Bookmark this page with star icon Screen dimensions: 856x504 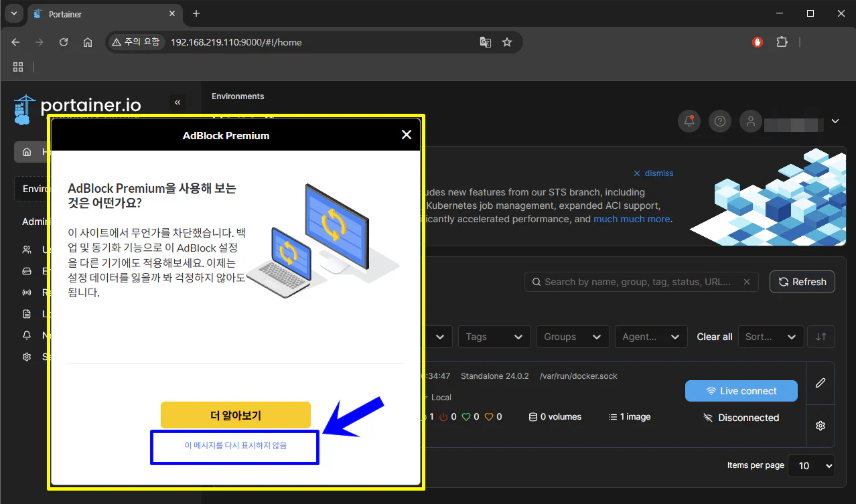[507, 42]
